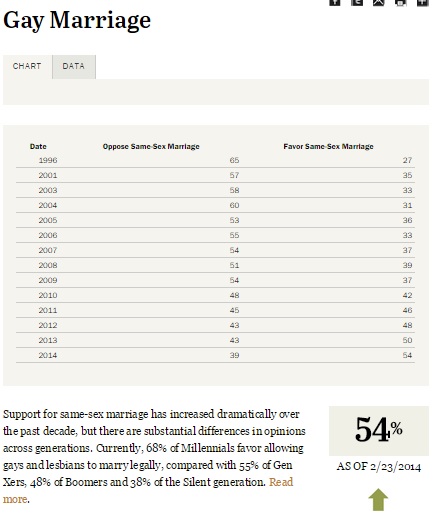
Task: Select the 2010 row date cell
Action: [x=48, y=295]
